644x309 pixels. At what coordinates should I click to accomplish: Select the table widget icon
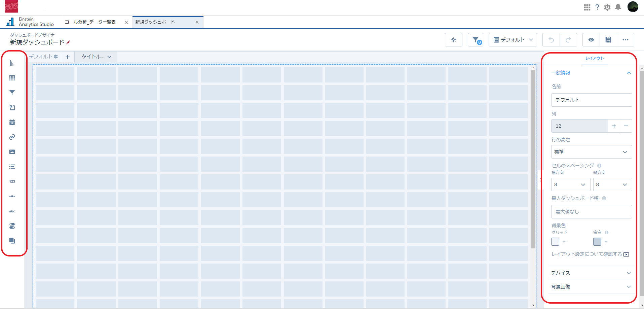[12, 78]
